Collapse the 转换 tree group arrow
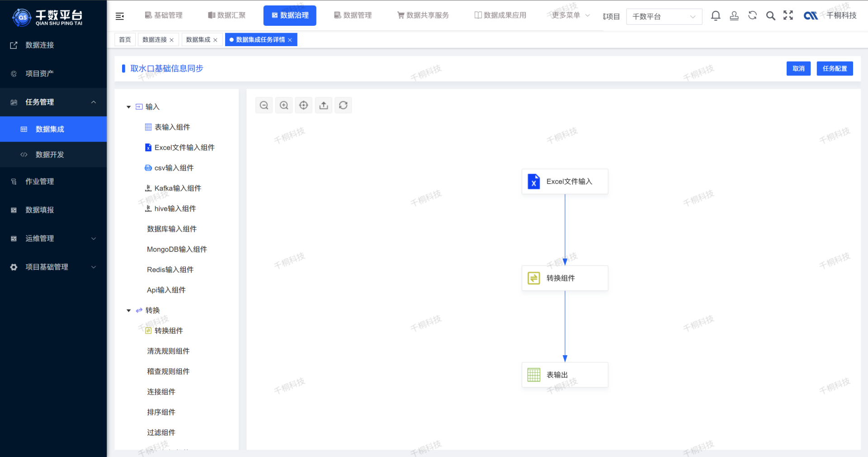 pos(128,311)
